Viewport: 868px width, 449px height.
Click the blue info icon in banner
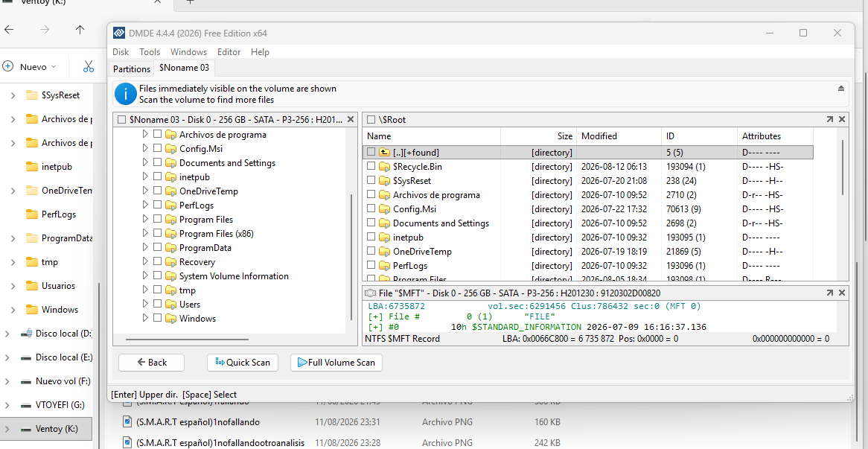tap(126, 94)
